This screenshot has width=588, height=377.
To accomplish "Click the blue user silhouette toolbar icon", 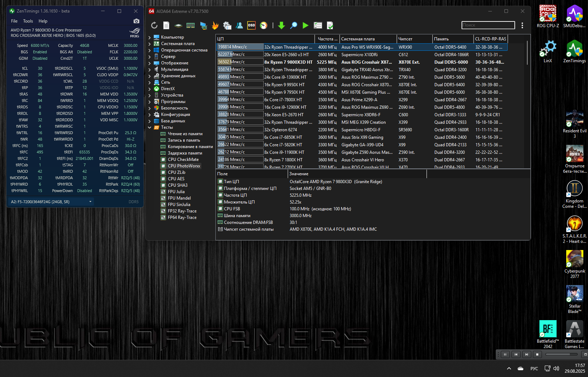I will tap(239, 25).
